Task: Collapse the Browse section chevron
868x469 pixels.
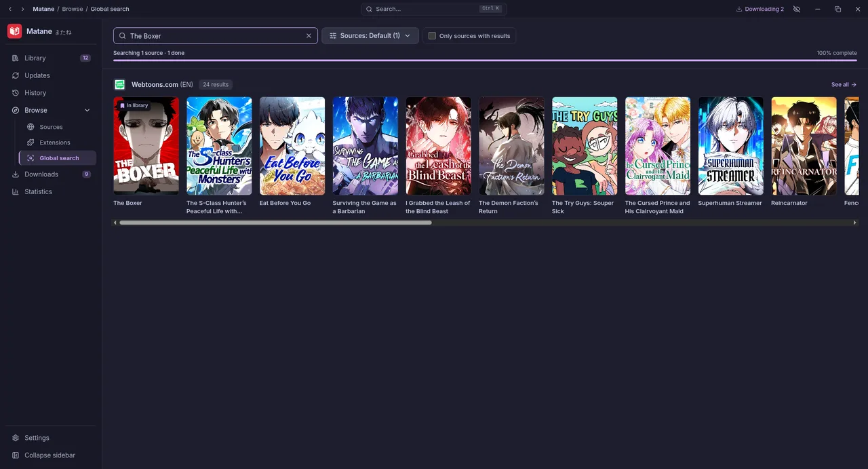Action: coord(87,110)
